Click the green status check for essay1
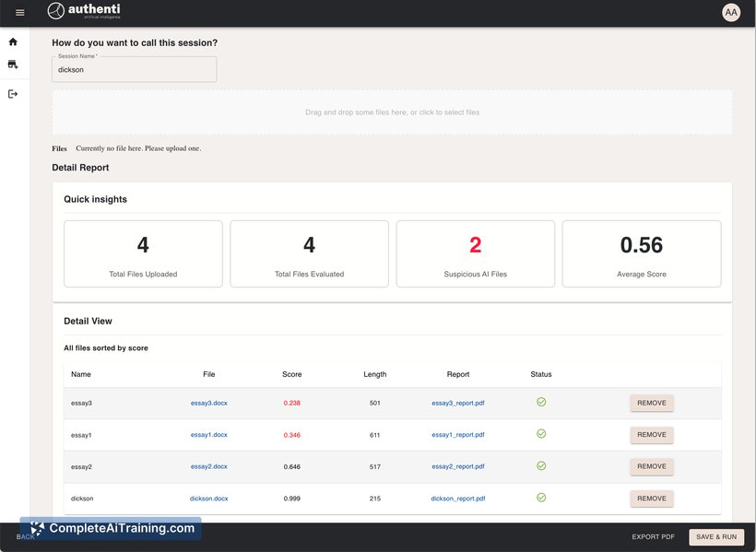 pos(541,434)
